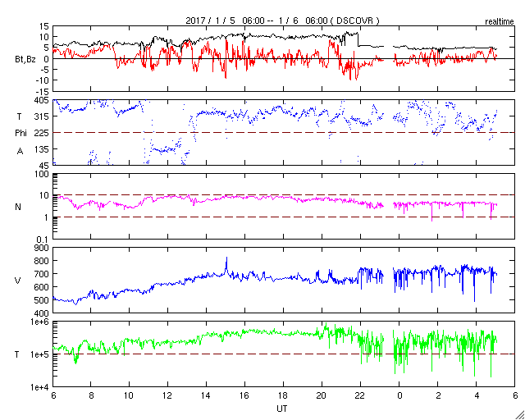Click the '400' tick on V axis
The image size is (525, 420).
(42, 313)
